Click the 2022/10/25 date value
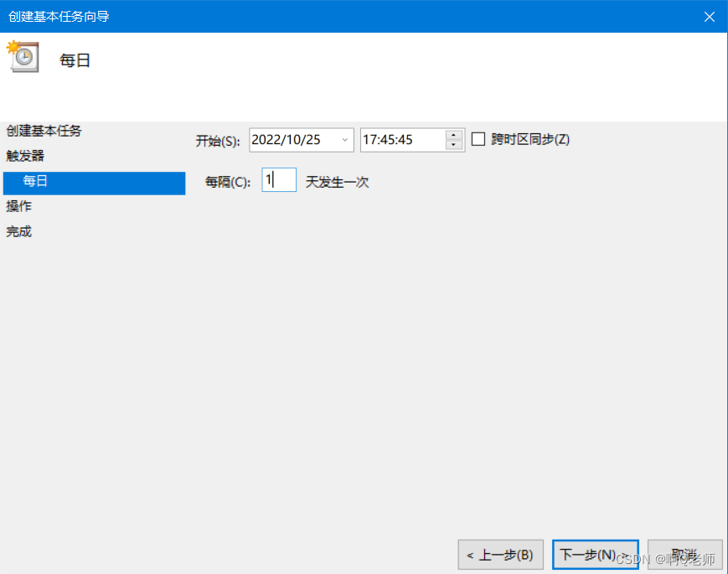 pyautogui.click(x=285, y=139)
